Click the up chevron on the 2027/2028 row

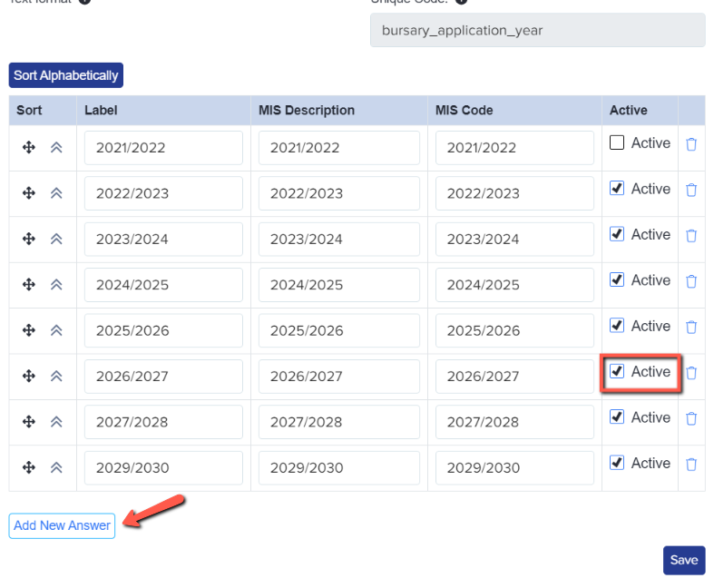(56, 422)
